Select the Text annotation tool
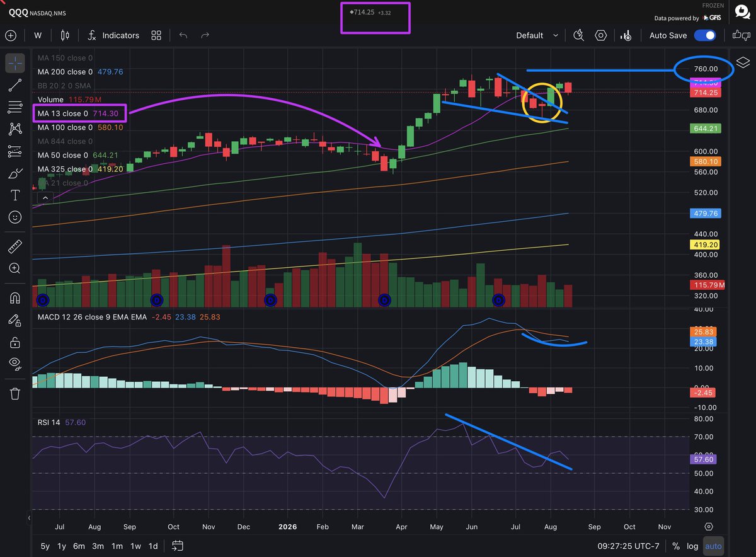The width and height of the screenshot is (756, 557). pyautogui.click(x=15, y=195)
